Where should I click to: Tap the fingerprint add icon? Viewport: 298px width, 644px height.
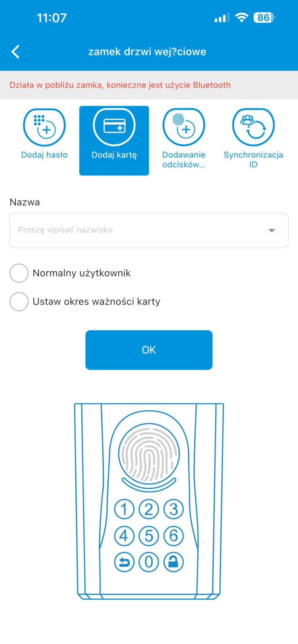coord(184,127)
